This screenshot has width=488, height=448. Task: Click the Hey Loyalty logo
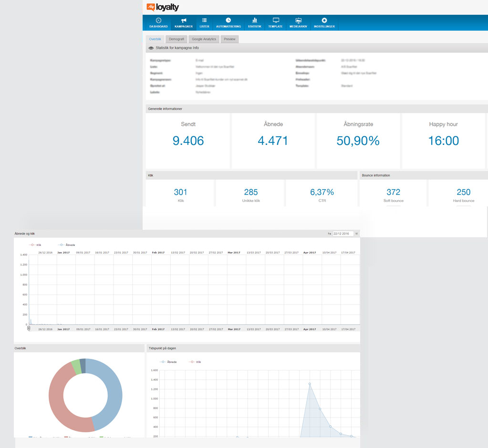pos(163,7)
